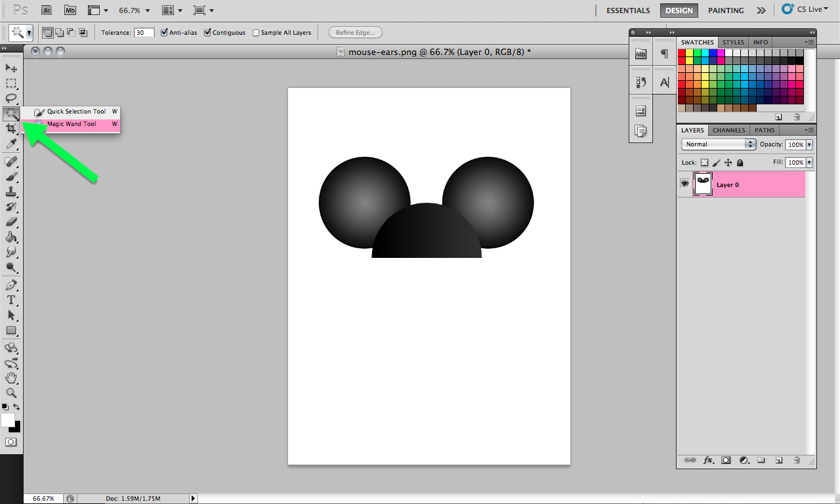Select the Pen tool

[x=11, y=285]
